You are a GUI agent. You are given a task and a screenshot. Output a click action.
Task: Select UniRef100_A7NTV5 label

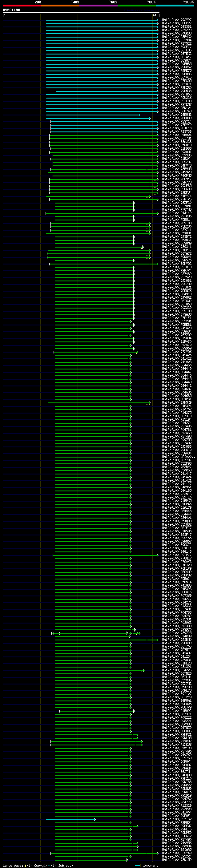point(176,199)
